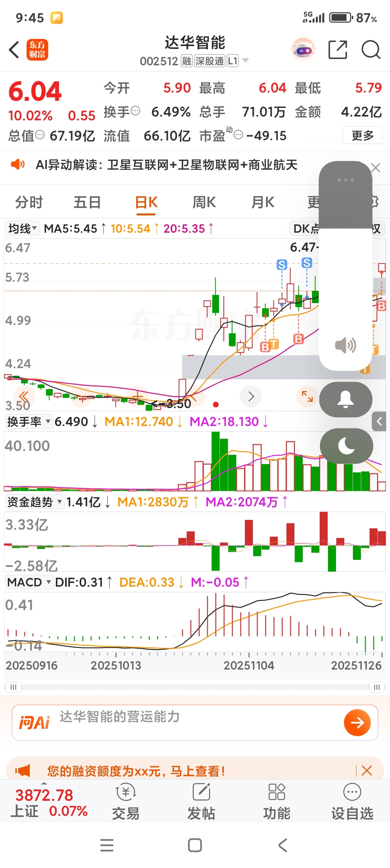Tap 设自选 watchlist icon
The image size is (390, 868).
352,801
